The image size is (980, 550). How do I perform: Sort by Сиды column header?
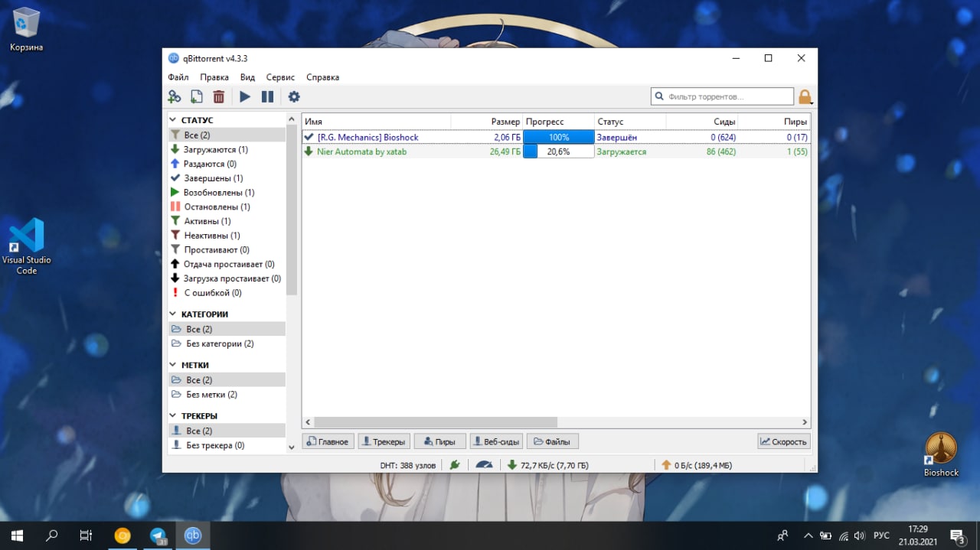[702, 122]
